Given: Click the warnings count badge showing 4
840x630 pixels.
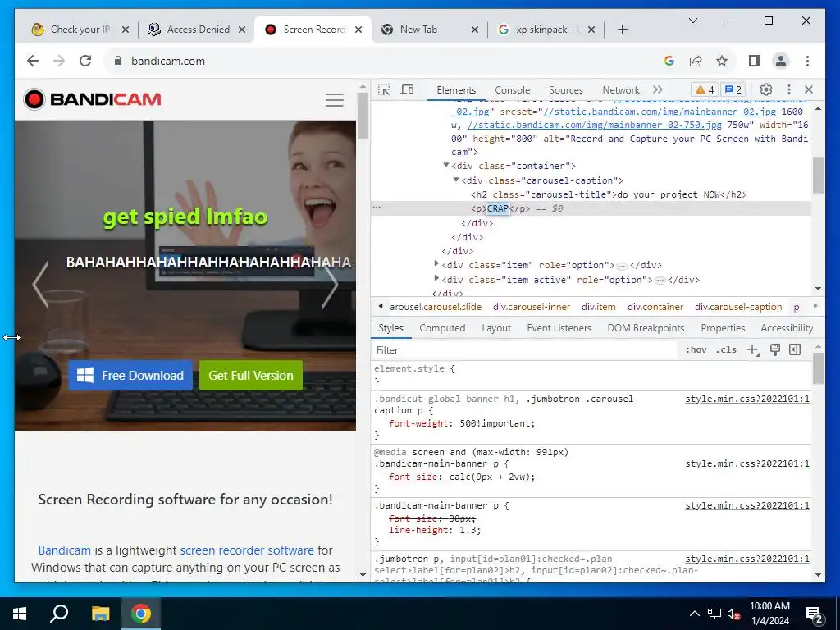Looking at the screenshot, I should [705, 89].
